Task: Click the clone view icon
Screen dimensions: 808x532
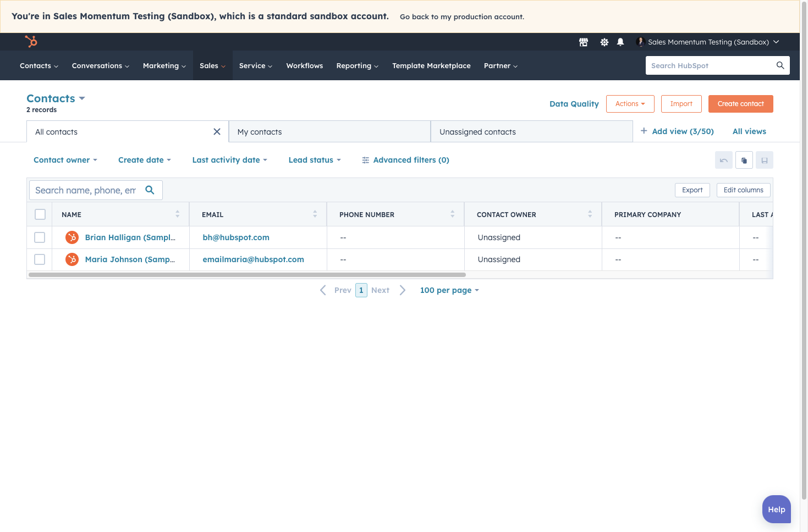Action: pos(744,160)
